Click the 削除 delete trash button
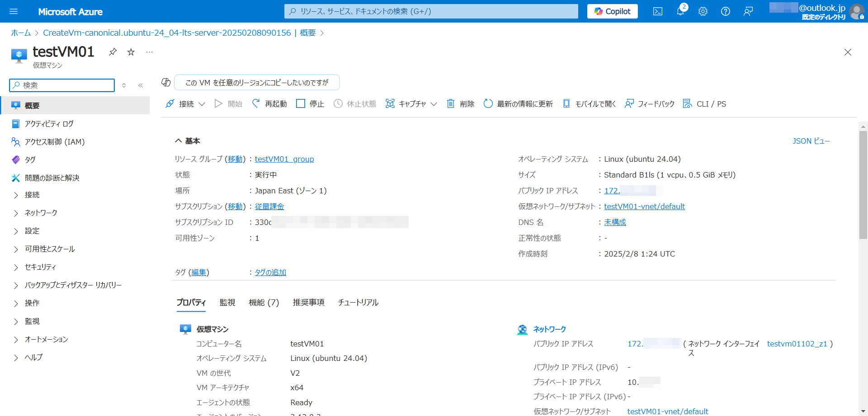This screenshot has width=868, height=416. click(x=461, y=104)
